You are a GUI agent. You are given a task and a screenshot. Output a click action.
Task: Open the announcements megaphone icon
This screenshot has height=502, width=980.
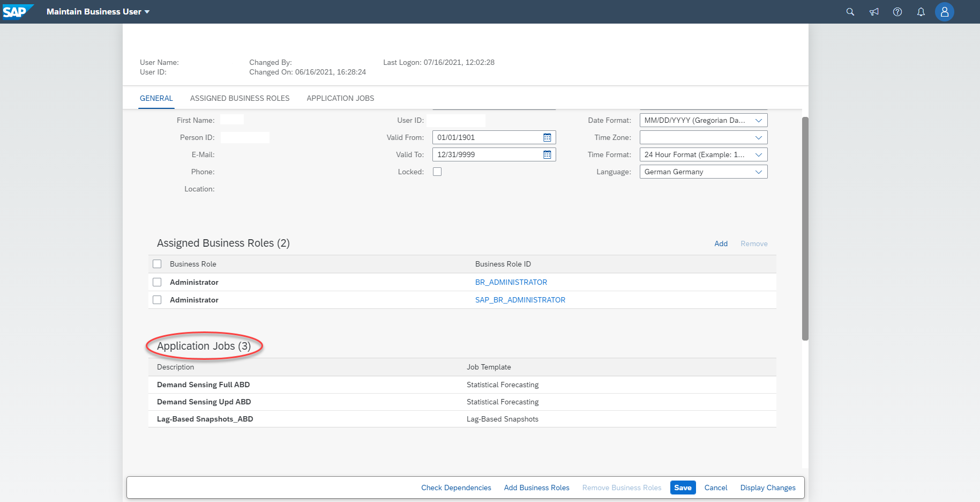pyautogui.click(x=874, y=12)
